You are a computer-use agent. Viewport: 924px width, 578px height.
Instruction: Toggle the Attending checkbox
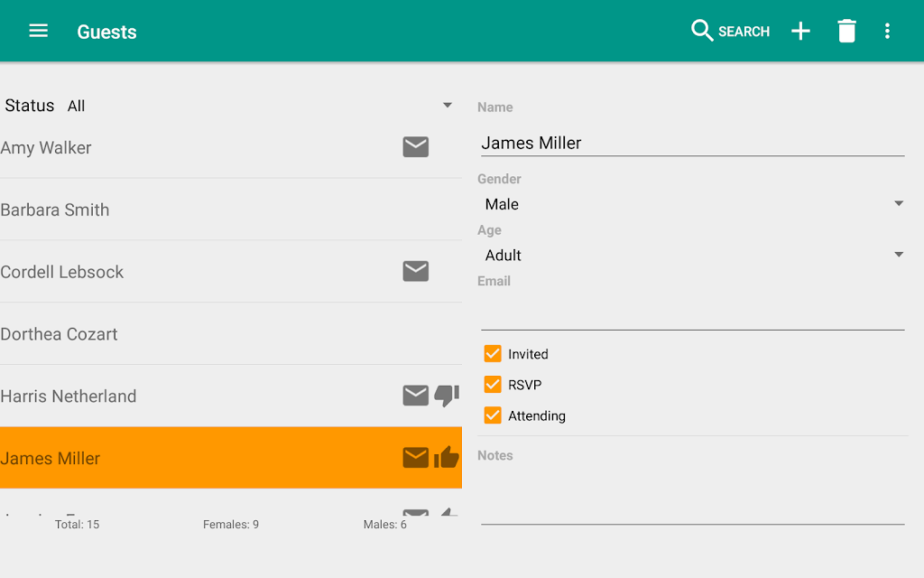[x=493, y=415]
